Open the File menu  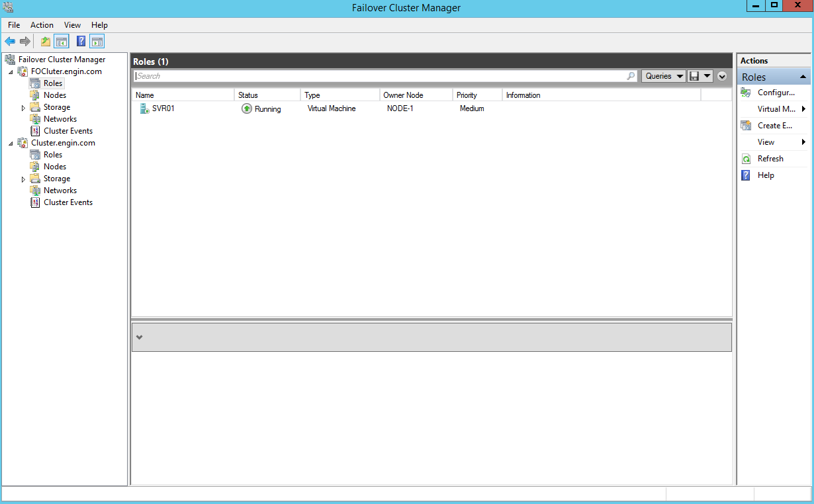(14, 25)
